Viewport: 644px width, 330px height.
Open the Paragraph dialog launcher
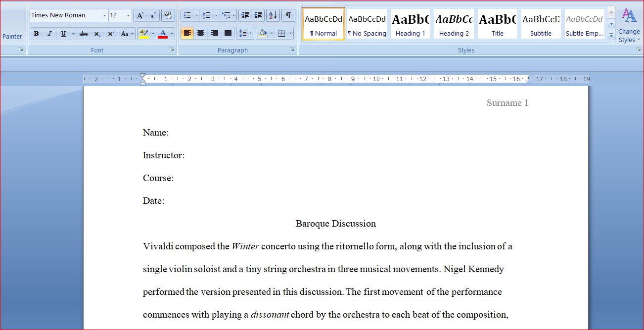tap(292, 49)
